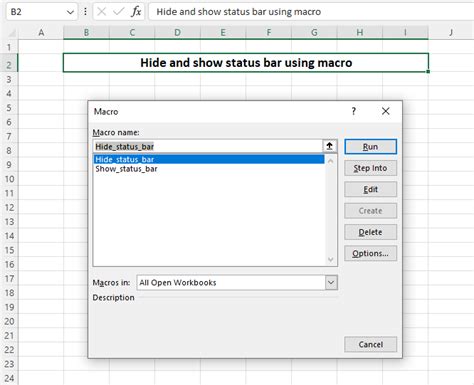Click the Edit button
The width and height of the screenshot is (474, 385).
(370, 189)
